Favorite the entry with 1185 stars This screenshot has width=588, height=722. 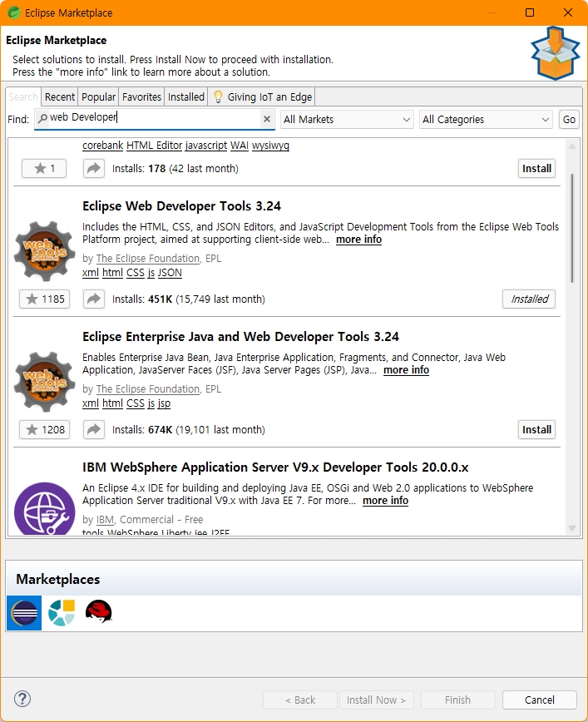[x=45, y=299]
